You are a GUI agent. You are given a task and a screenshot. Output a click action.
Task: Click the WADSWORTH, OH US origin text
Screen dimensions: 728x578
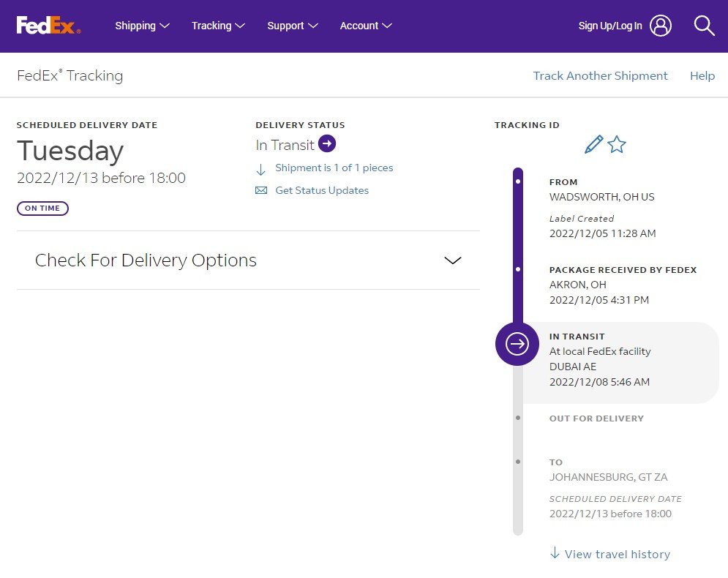(601, 197)
